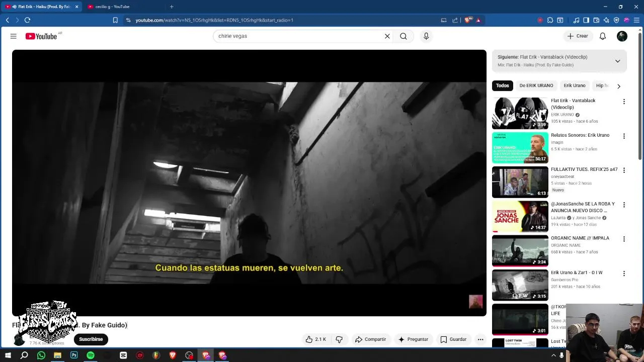Open the Brave playlist music note icon

[x=577, y=20]
